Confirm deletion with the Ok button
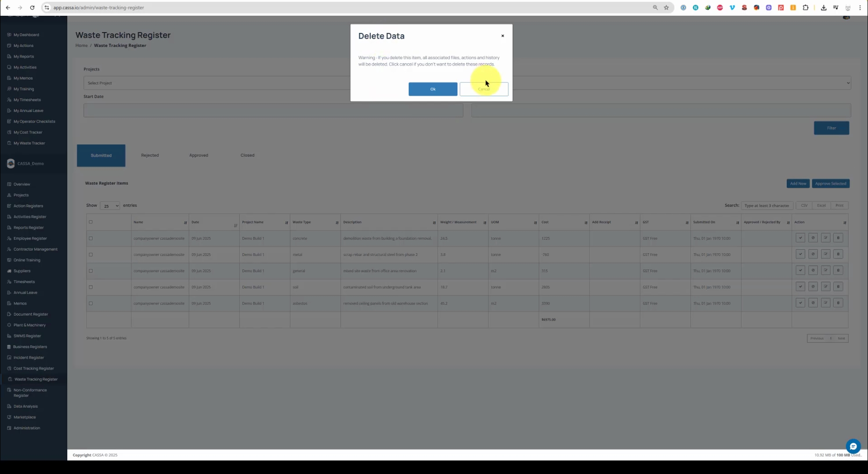This screenshot has height=474, width=868. tap(433, 89)
